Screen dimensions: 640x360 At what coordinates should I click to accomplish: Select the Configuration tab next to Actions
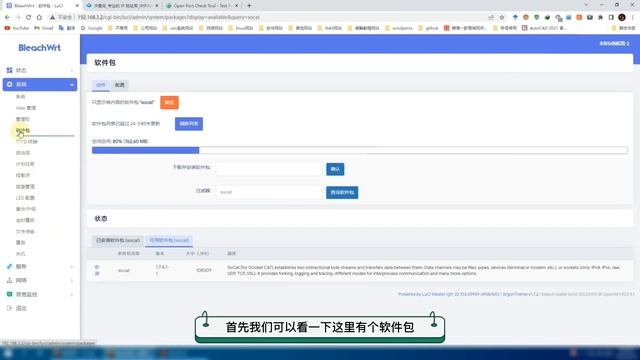pos(120,85)
